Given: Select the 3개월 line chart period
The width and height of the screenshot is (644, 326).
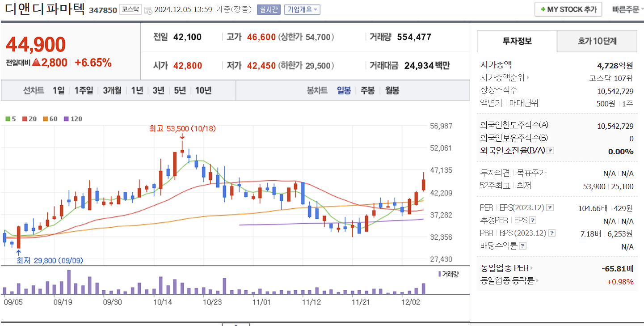Looking at the screenshot, I should [112, 90].
